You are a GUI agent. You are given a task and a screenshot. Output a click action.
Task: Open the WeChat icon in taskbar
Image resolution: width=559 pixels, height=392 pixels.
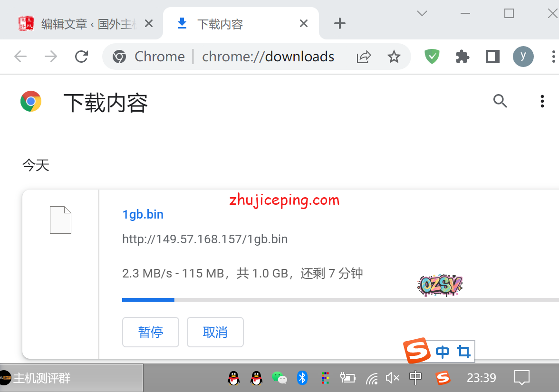point(279,378)
